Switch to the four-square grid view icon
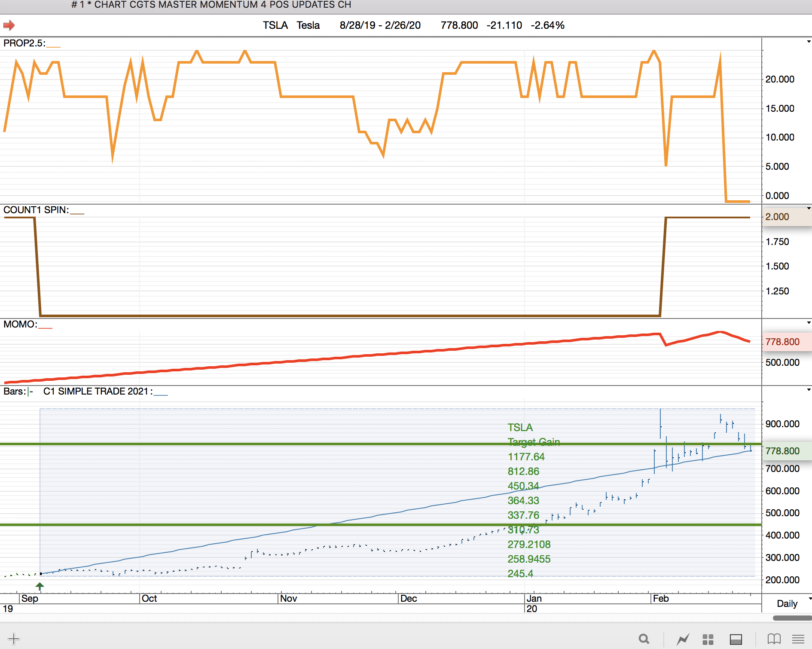This screenshot has height=649, width=812. [x=708, y=639]
